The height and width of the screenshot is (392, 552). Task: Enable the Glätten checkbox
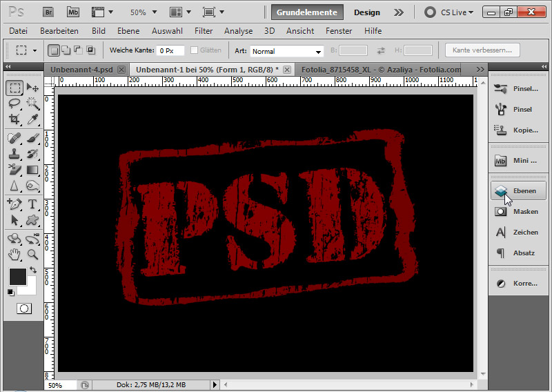(194, 50)
